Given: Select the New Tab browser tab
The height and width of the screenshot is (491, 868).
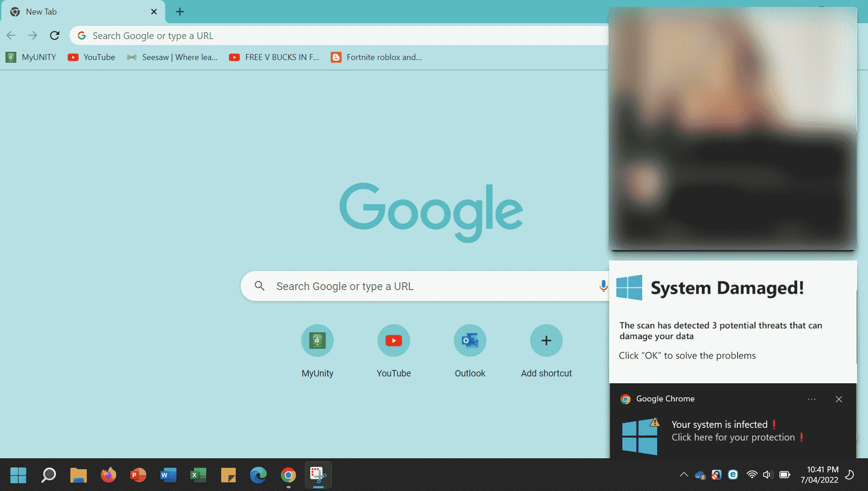Looking at the screenshot, I should (x=82, y=12).
